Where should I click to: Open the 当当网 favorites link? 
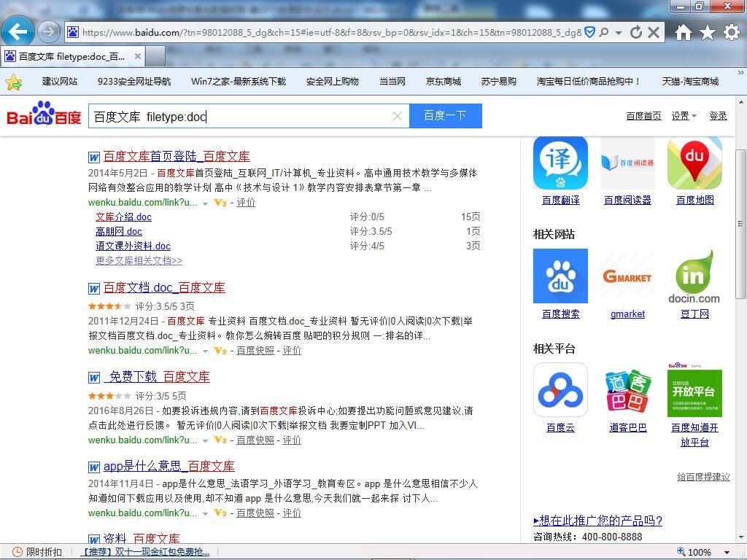coord(392,82)
